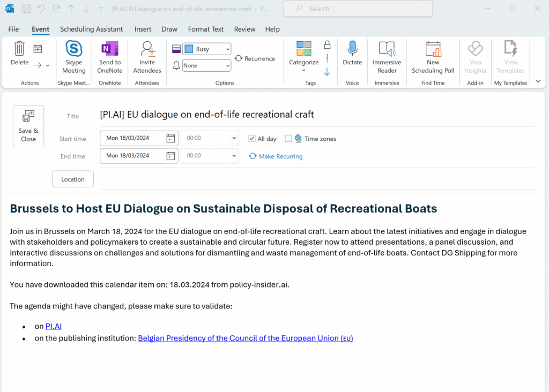The image size is (549, 392).
Task: Uncheck the All day checkbox
Action: [251, 138]
